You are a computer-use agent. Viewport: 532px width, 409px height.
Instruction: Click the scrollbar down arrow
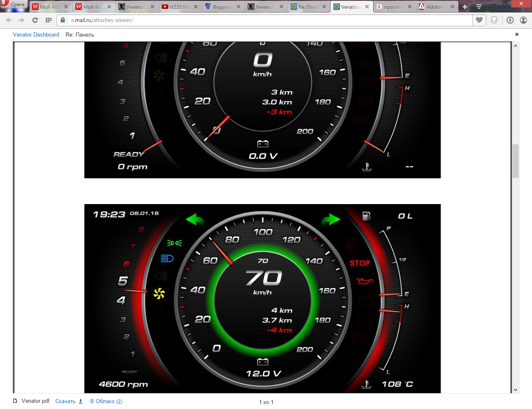pos(516,390)
